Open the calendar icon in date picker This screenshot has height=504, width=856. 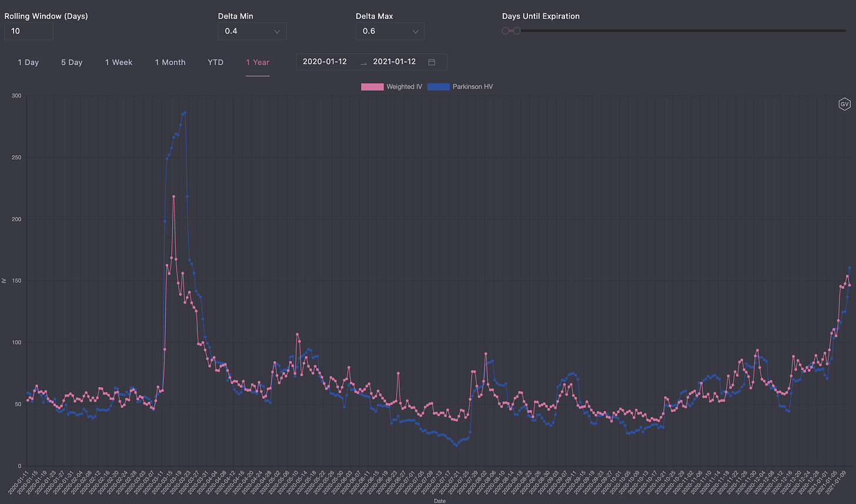pos(432,62)
